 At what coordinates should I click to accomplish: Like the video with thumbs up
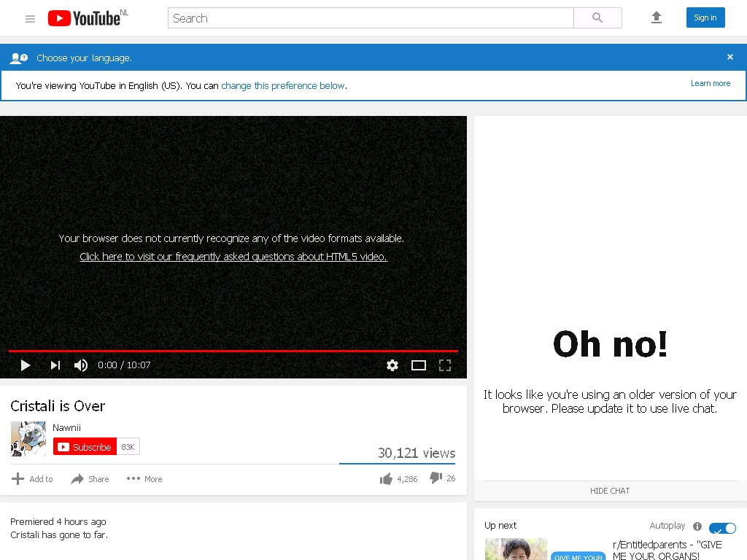click(398, 478)
